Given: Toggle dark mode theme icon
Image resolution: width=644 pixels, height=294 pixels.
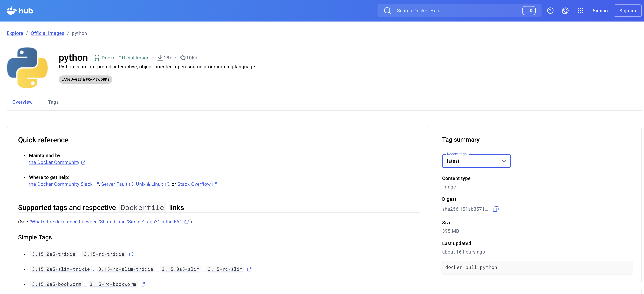Looking at the screenshot, I should tap(565, 11).
